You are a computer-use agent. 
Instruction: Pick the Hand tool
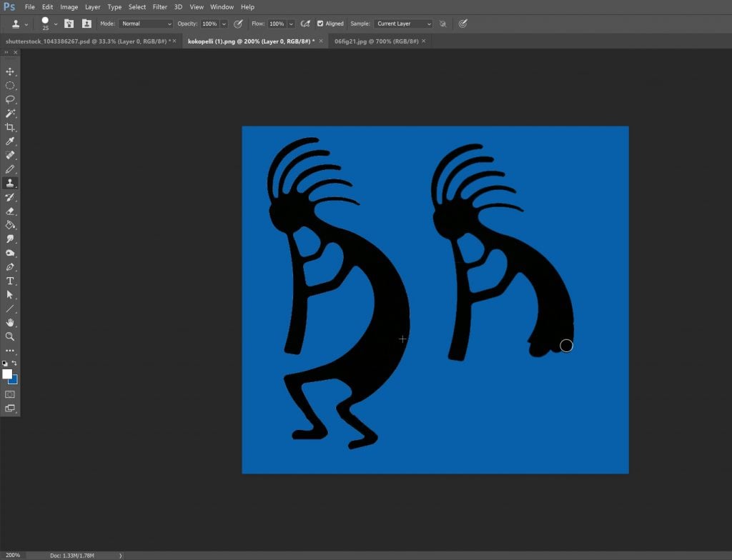[10, 322]
